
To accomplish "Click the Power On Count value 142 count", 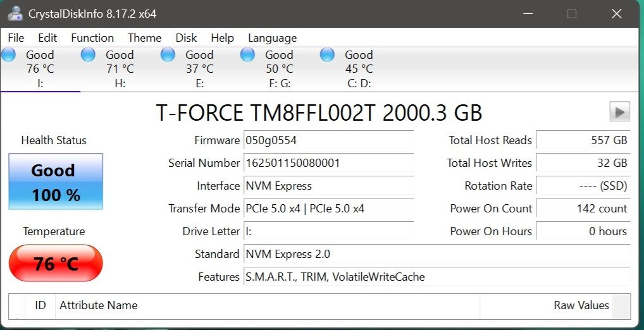I will [x=583, y=209].
